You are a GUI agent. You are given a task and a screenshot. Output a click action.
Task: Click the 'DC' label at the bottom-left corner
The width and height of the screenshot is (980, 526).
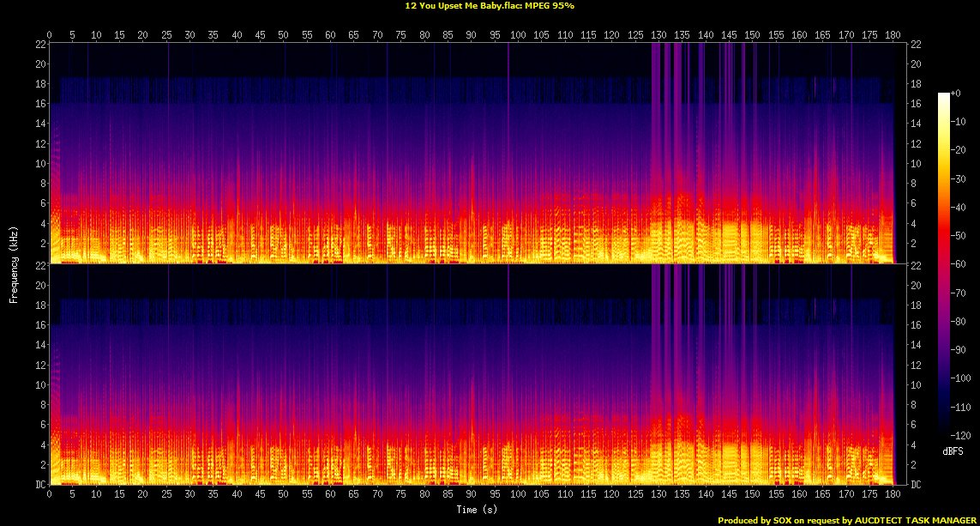[39, 486]
